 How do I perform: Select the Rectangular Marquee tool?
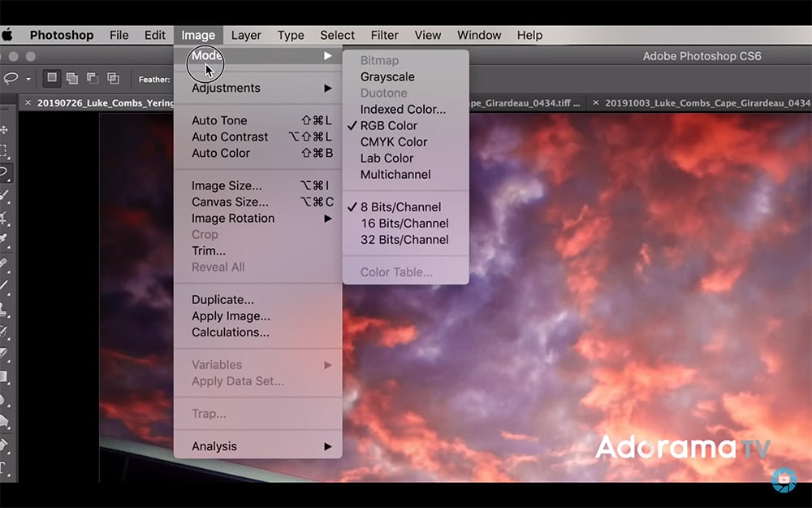tap(4, 151)
